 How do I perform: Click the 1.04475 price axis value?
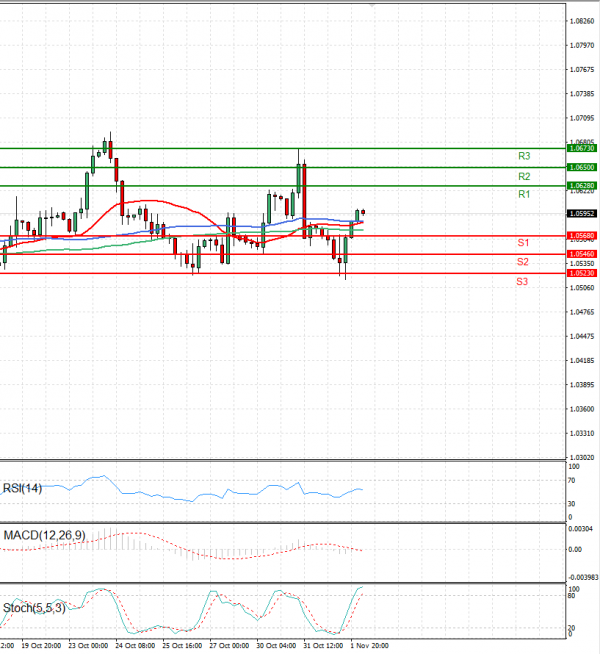(x=582, y=336)
